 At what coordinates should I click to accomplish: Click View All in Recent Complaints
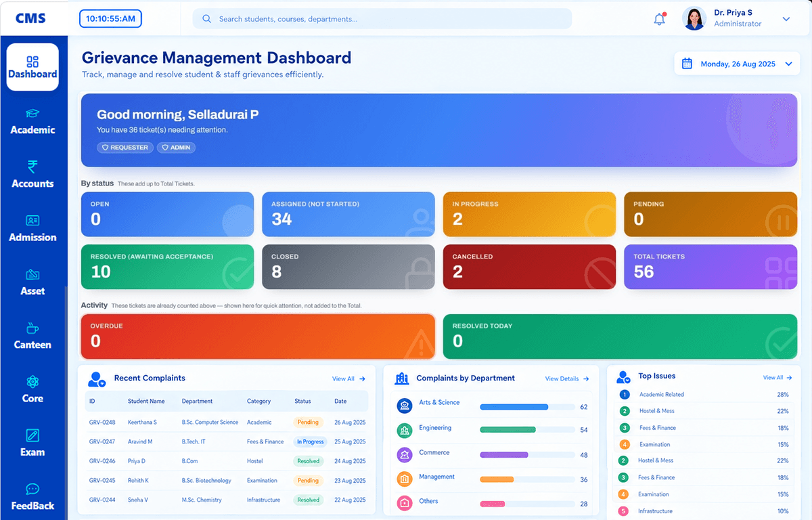348,379
